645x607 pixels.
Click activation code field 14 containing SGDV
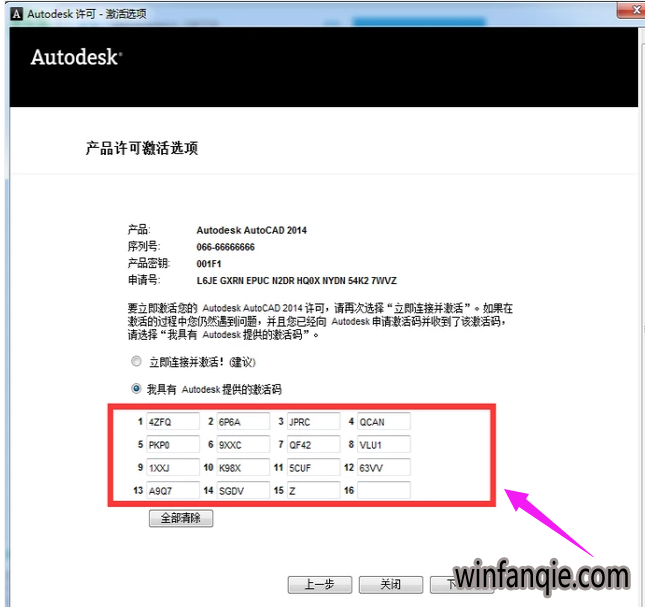click(243, 490)
